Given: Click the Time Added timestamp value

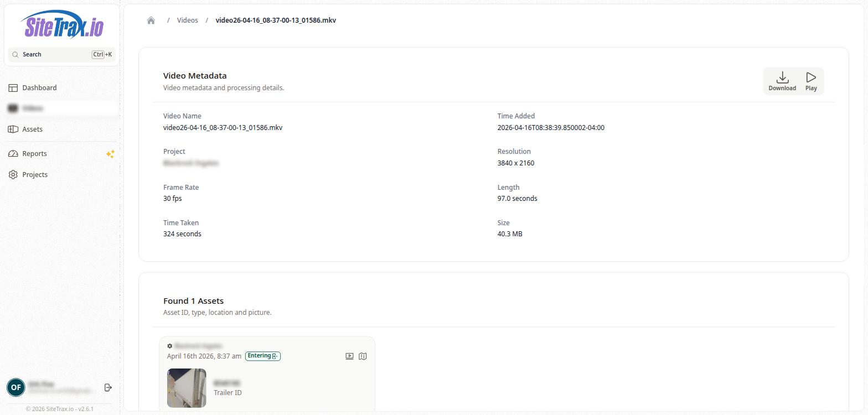Looking at the screenshot, I should tap(551, 128).
